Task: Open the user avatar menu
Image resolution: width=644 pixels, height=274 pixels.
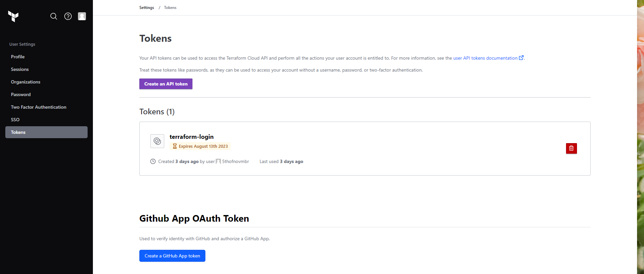Action: 82,16
